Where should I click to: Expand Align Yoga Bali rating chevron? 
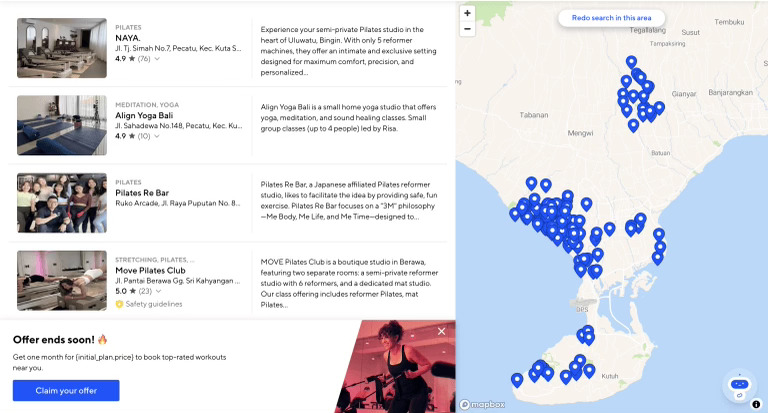pyautogui.click(x=157, y=136)
